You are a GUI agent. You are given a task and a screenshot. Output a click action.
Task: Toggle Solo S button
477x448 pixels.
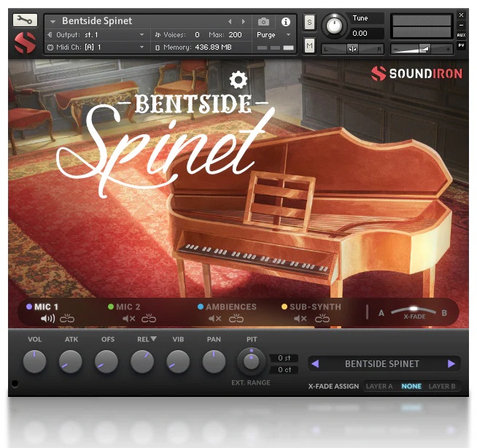pos(309,22)
